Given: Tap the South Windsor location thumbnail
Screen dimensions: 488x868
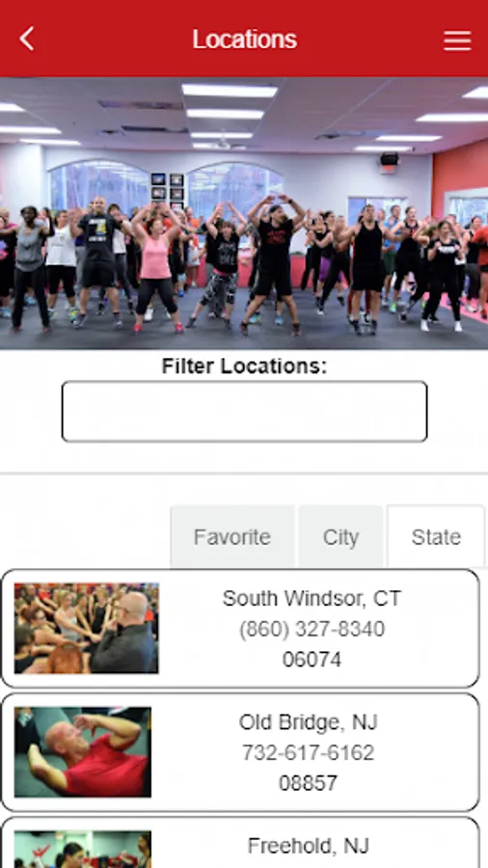Looking at the screenshot, I should coord(86,628).
